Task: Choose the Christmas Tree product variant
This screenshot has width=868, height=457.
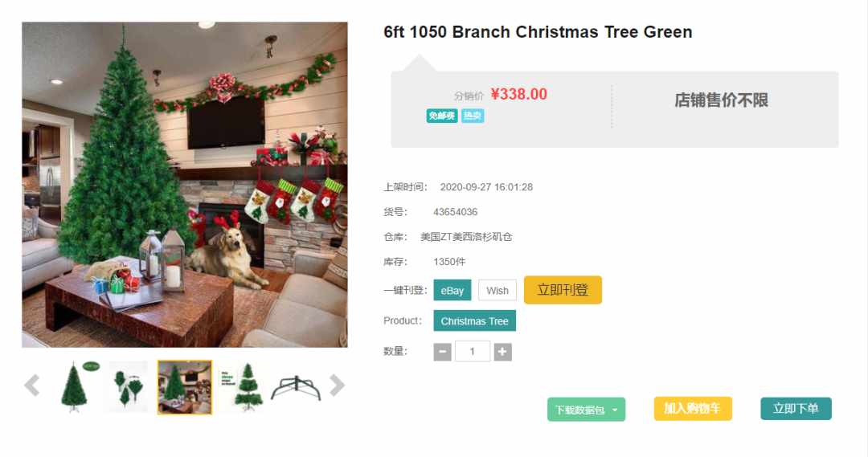Action: (x=474, y=321)
